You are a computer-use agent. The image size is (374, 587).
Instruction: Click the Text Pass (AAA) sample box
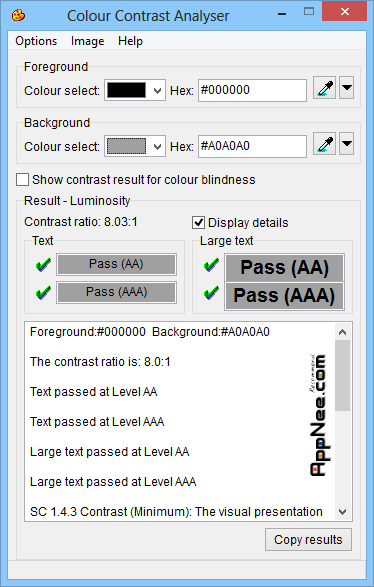pos(116,292)
